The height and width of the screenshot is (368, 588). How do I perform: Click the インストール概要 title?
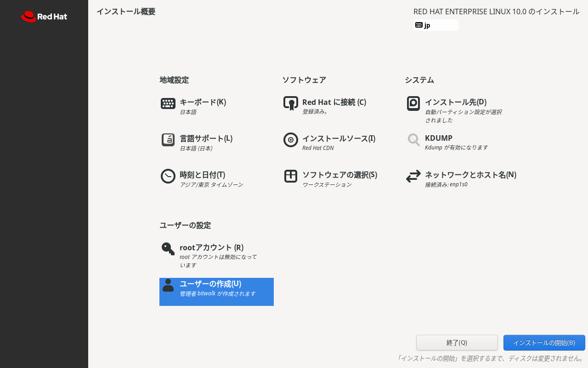[x=126, y=11]
